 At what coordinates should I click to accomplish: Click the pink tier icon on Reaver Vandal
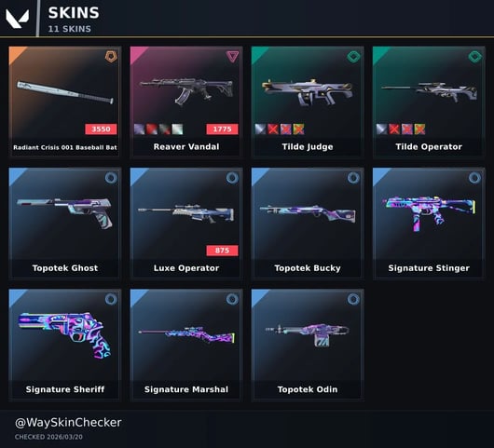[x=232, y=57]
